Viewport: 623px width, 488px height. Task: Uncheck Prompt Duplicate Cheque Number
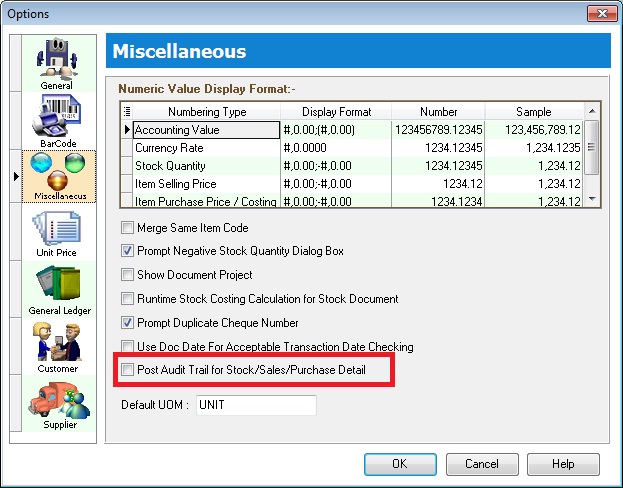127,323
